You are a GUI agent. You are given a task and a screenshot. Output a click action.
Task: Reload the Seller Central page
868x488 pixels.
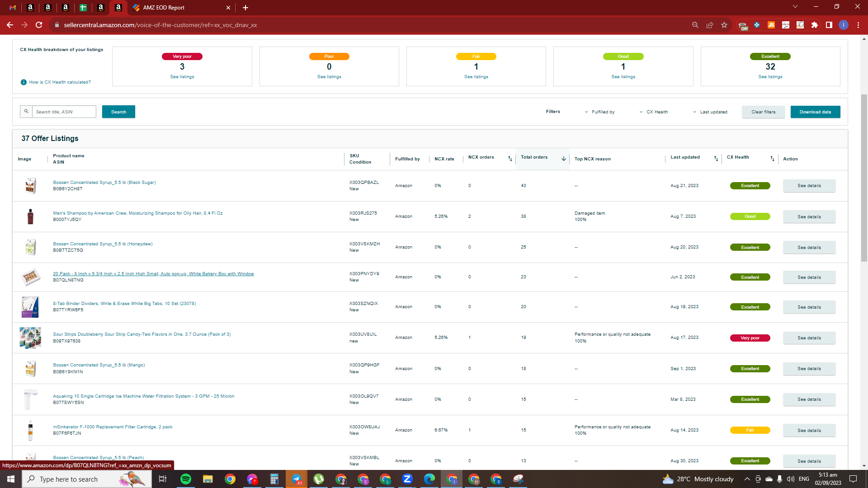click(x=39, y=25)
